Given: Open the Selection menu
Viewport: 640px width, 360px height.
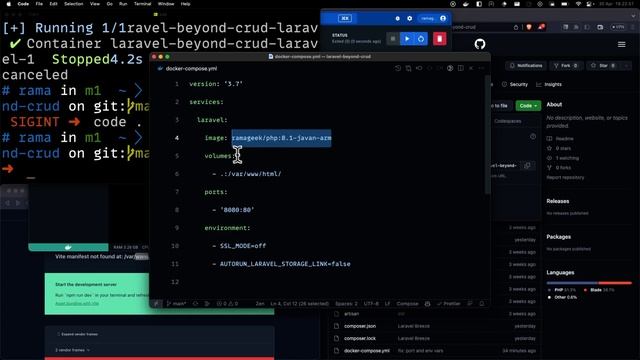Looking at the screenshot, I should coord(73,4).
